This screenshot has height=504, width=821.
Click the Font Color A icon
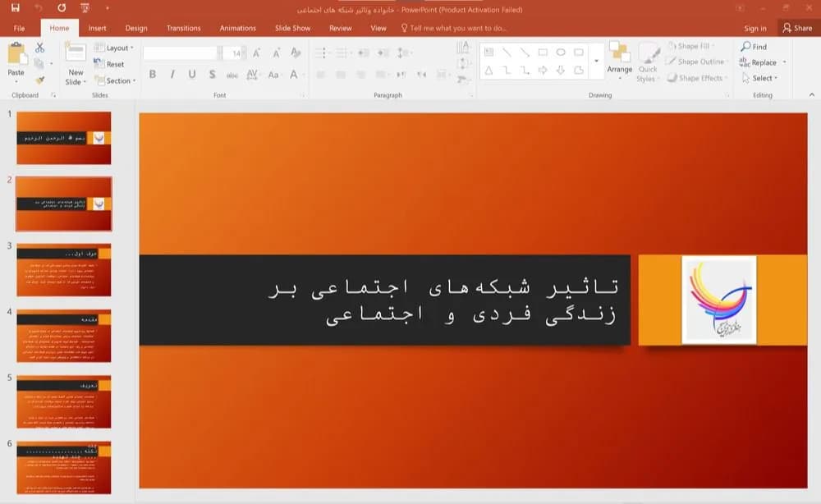[294, 75]
